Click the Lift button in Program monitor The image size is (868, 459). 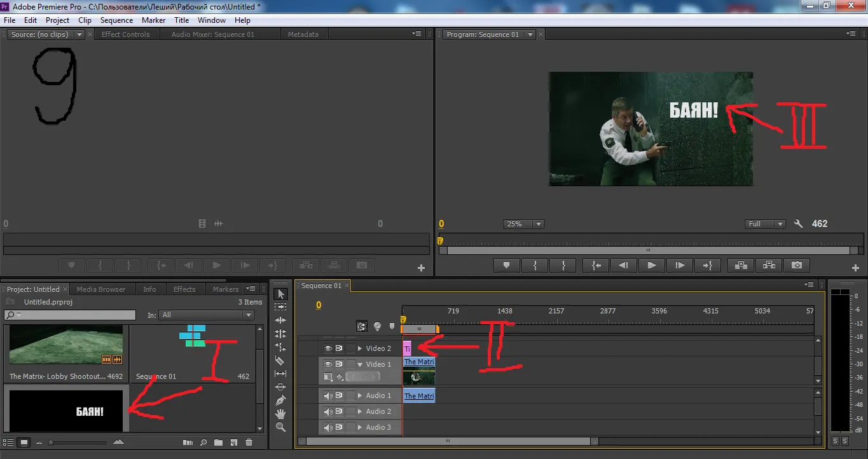point(741,266)
